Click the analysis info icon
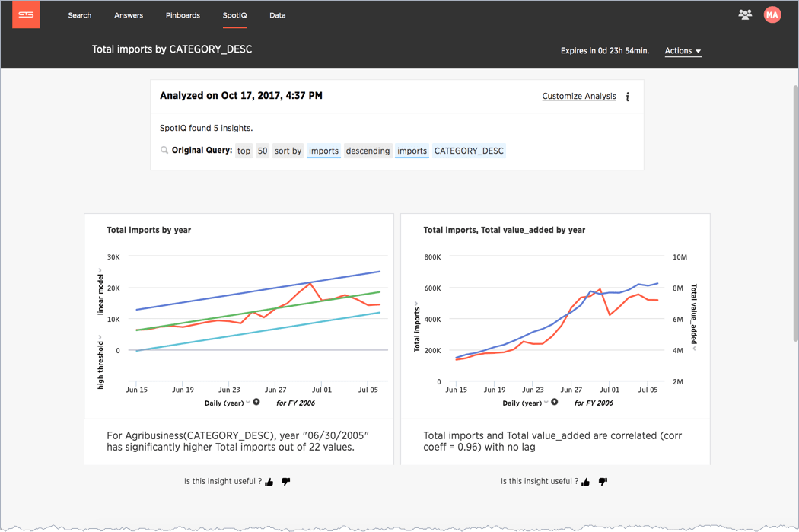799x532 pixels. pyautogui.click(x=628, y=97)
